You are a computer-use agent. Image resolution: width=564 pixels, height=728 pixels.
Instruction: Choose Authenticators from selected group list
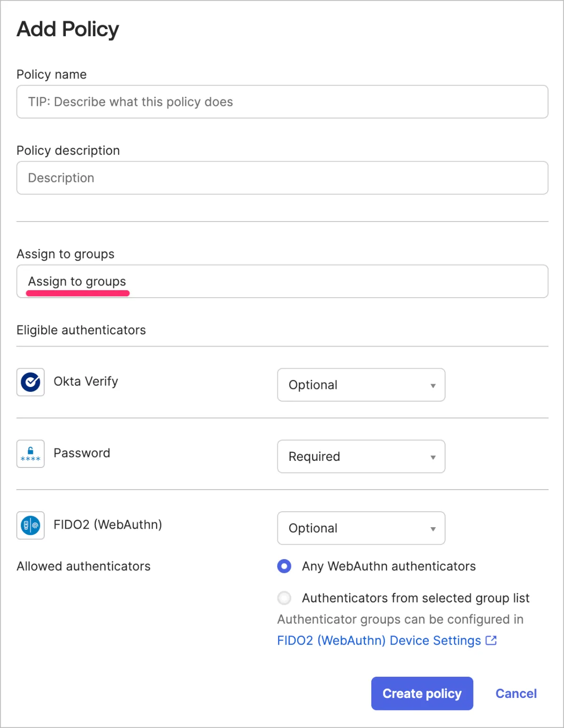[x=284, y=598]
